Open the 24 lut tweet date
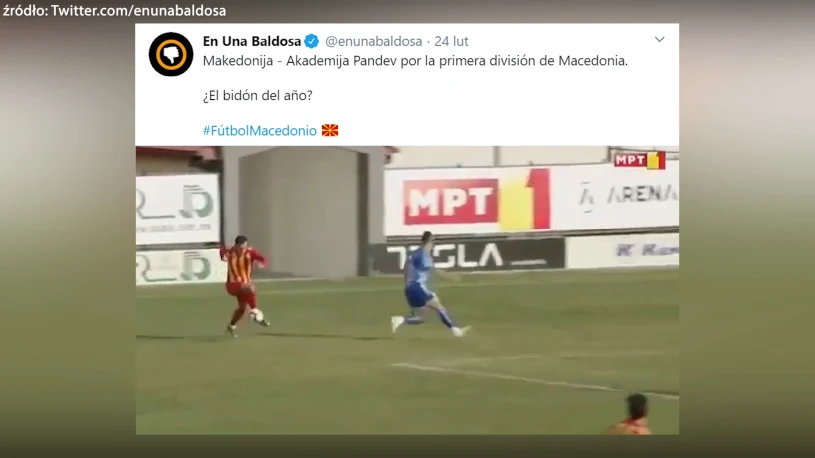This screenshot has width=815, height=458. point(451,41)
